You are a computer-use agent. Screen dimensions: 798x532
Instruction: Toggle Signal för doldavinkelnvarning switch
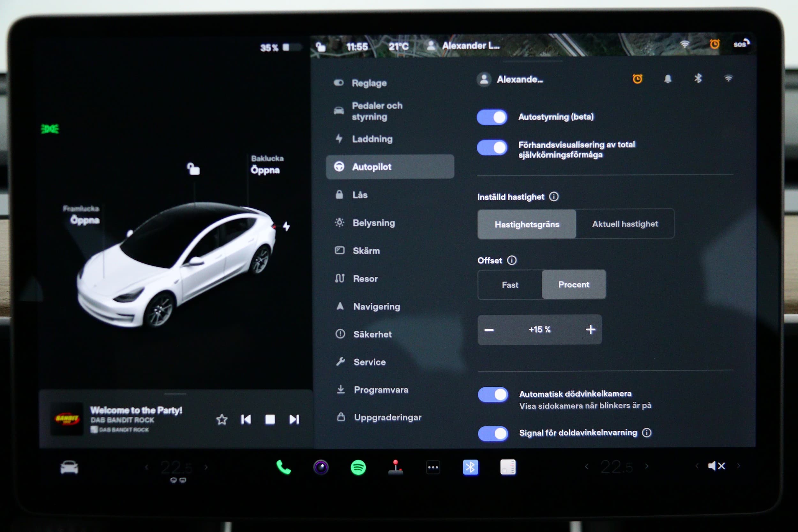pos(493,433)
